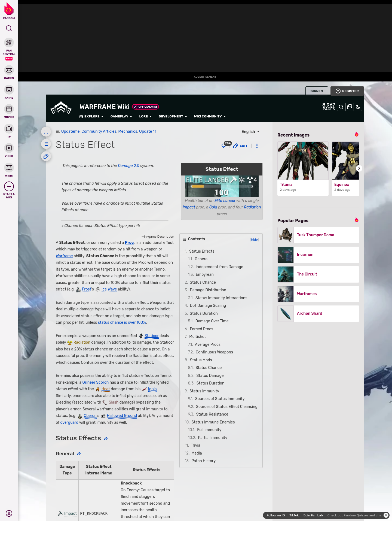Jump to Status Immune Enemies in Contents
Screen dimensions: 392x545
pos(213,422)
